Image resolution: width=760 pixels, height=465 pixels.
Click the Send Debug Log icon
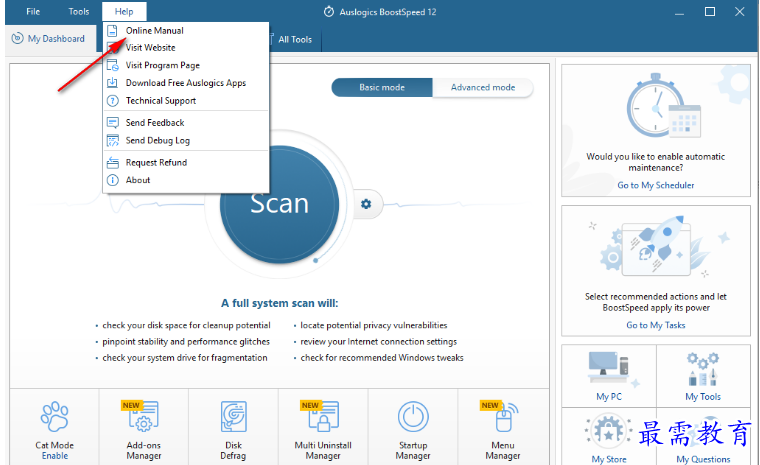click(x=112, y=141)
